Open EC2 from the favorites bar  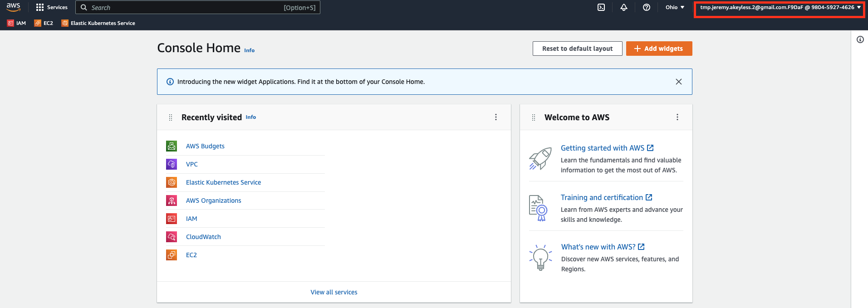[x=44, y=23]
